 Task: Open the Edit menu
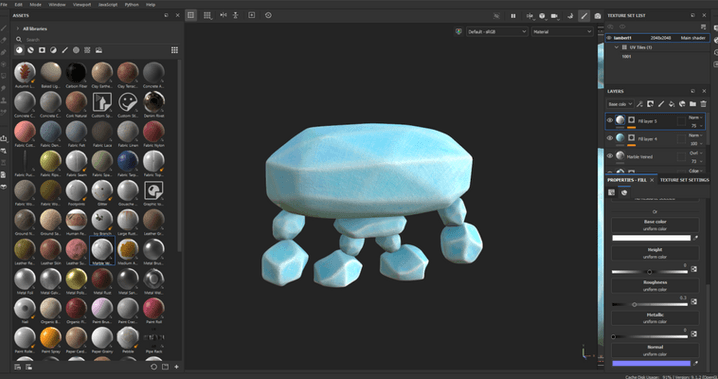coord(18,5)
